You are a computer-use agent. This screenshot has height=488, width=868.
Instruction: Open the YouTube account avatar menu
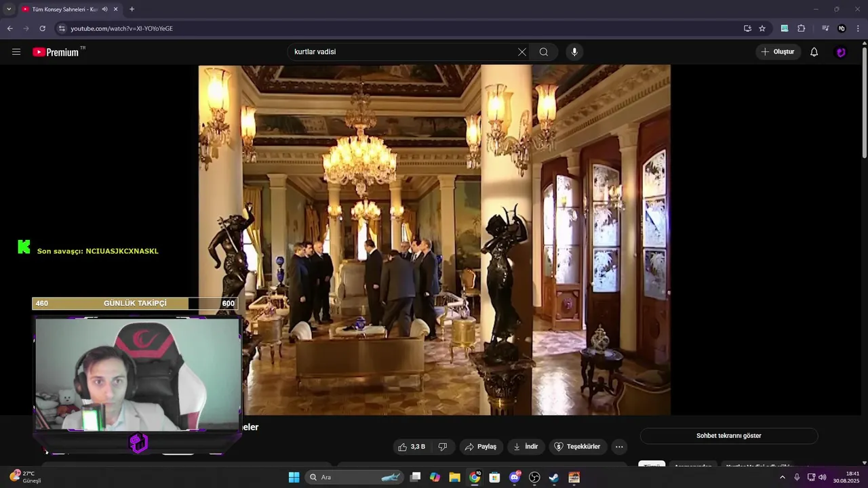(841, 52)
